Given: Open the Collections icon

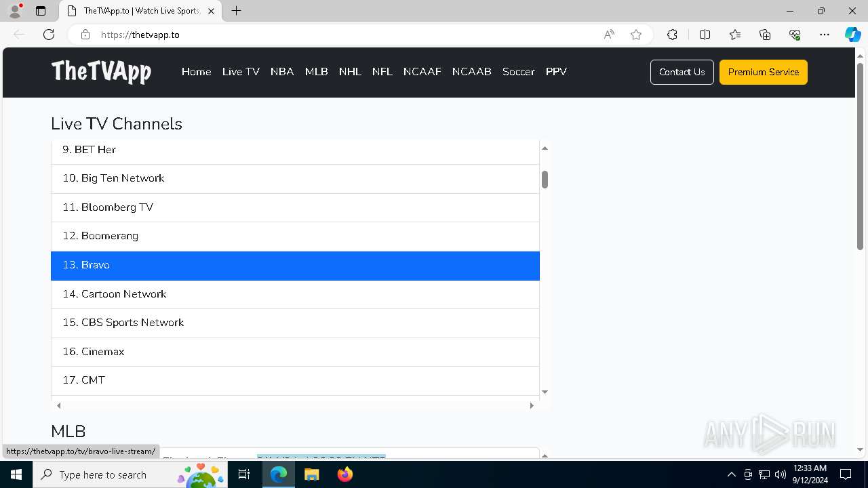Looking at the screenshot, I should click(765, 35).
